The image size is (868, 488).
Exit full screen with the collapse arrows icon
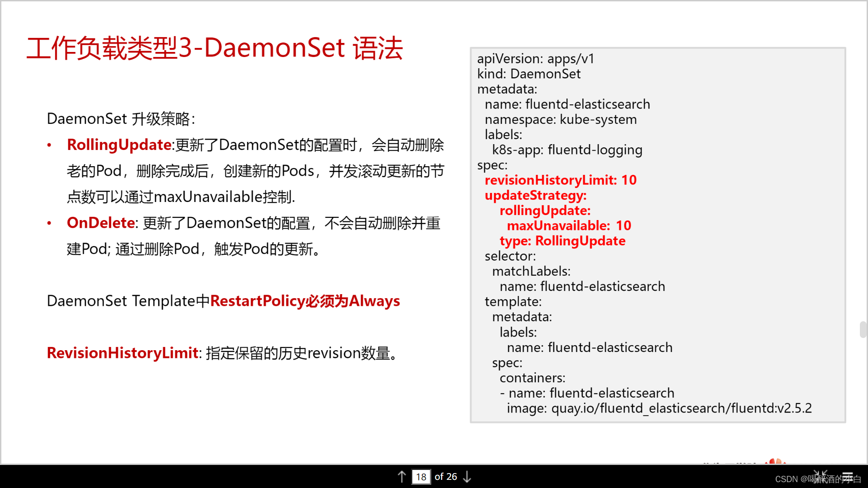(821, 477)
